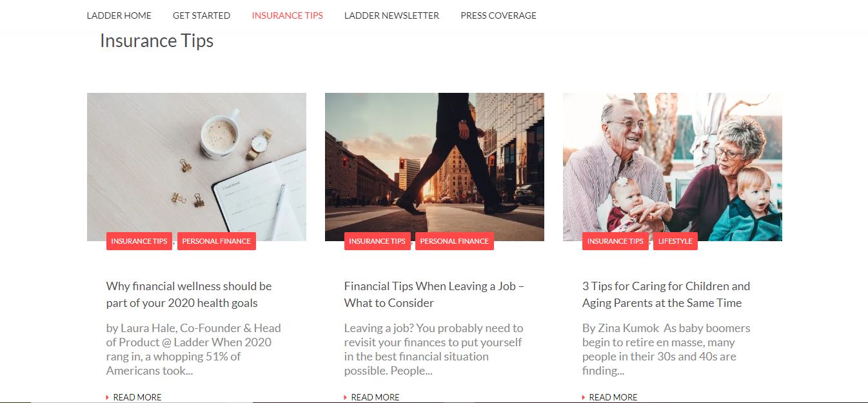Click Personal Finance tag on leaving job post

(455, 241)
